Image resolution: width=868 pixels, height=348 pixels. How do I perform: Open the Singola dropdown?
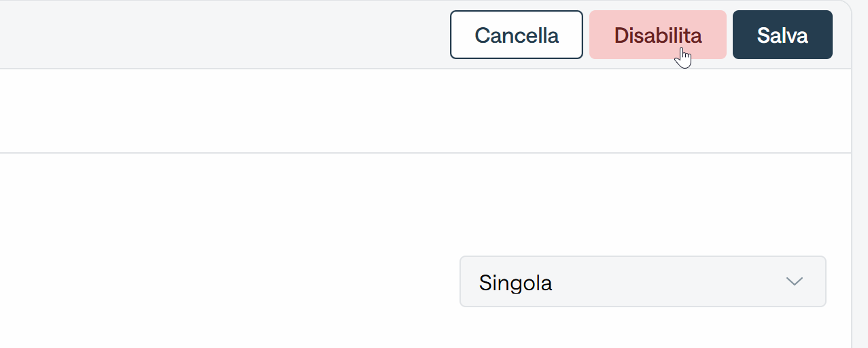click(643, 281)
